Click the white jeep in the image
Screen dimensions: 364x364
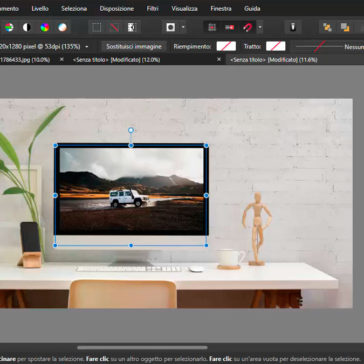coord(129,198)
